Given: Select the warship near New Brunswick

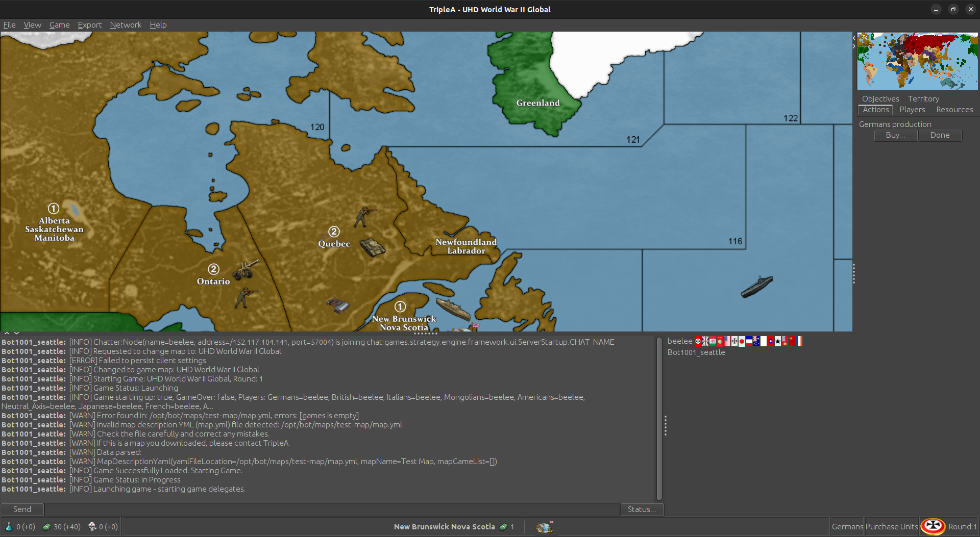Looking at the screenshot, I should [453, 309].
